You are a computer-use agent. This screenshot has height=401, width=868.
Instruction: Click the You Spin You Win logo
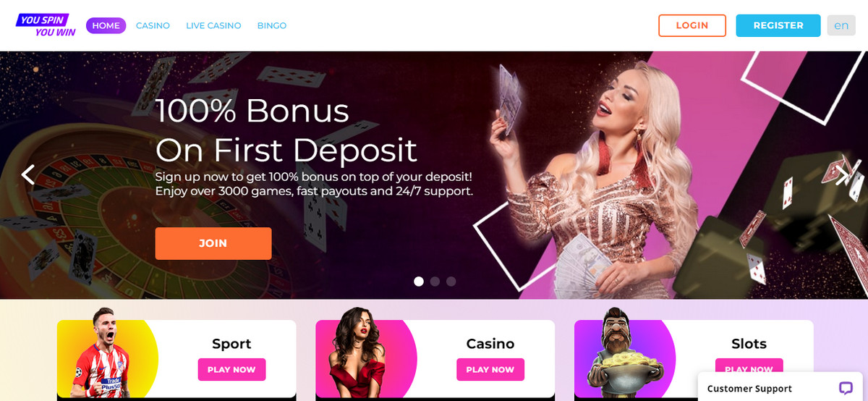46,26
